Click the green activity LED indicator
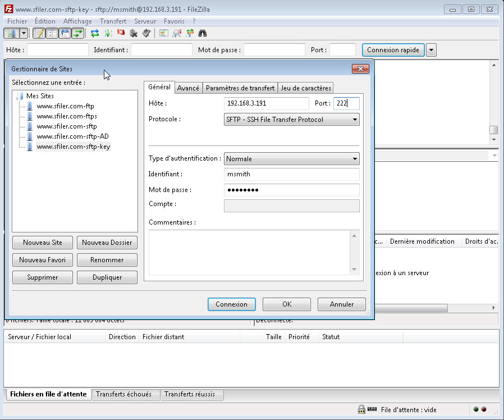 point(476,409)
